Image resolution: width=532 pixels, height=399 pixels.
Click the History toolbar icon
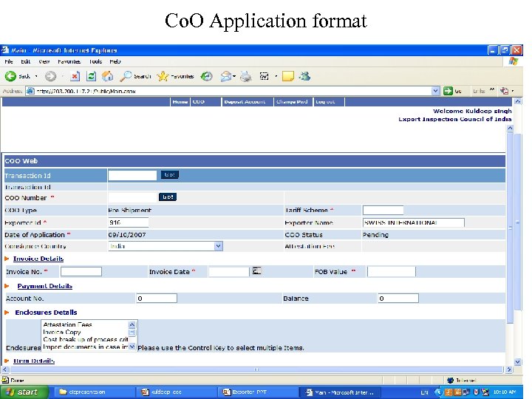pos(207,76)
